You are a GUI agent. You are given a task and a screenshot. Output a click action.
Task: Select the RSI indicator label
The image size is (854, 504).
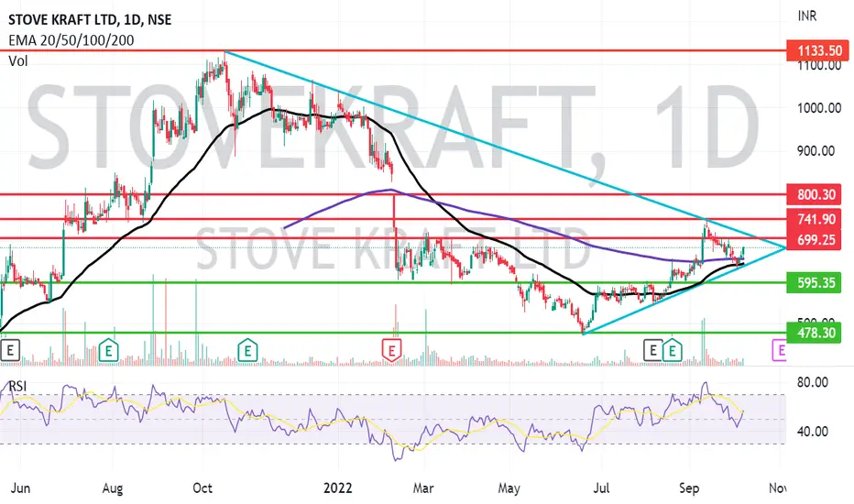click(x=17, y=387)
